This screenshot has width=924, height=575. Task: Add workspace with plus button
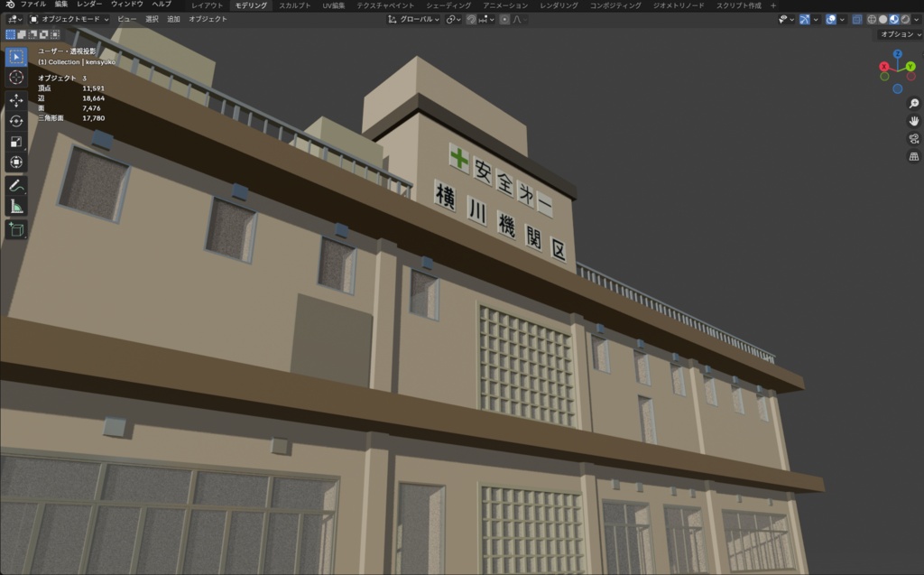(773, 5)
